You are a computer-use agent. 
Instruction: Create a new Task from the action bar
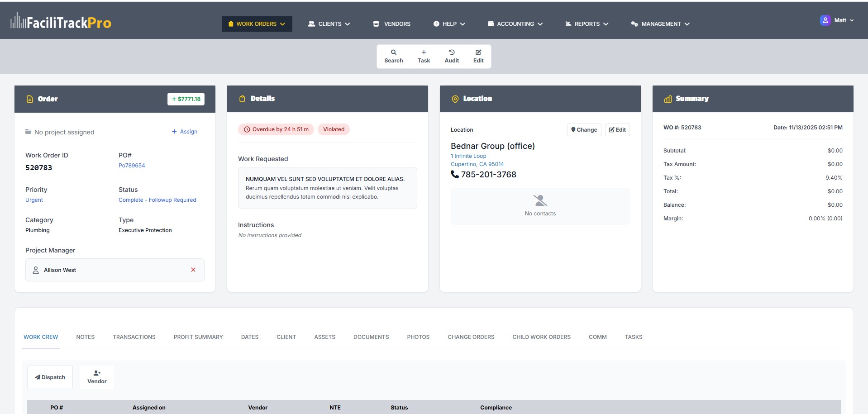point(424,56)
